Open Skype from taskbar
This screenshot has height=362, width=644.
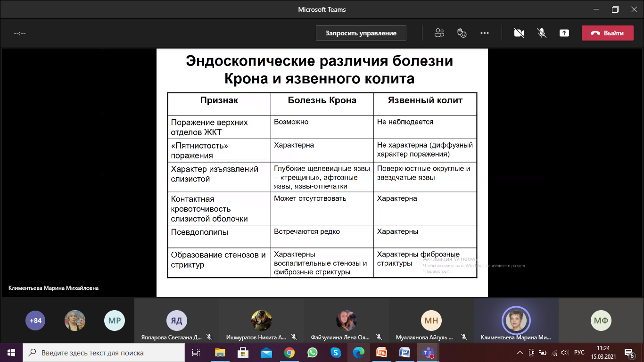coord(336,353)
